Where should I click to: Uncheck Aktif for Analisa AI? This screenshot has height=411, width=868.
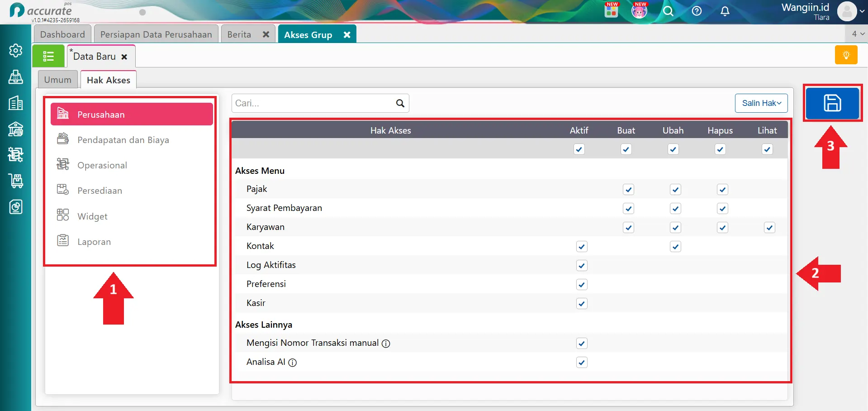coord(582,363)
